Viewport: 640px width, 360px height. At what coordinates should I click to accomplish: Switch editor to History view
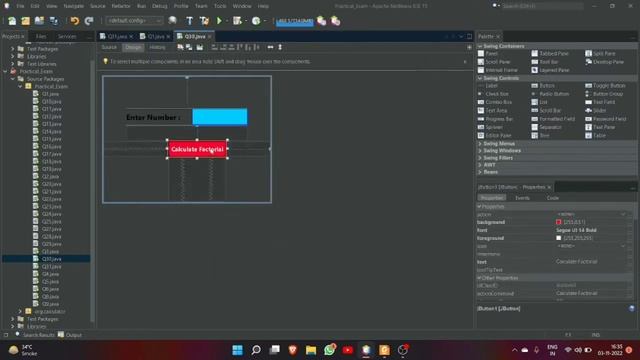click(x=158, y=47)
